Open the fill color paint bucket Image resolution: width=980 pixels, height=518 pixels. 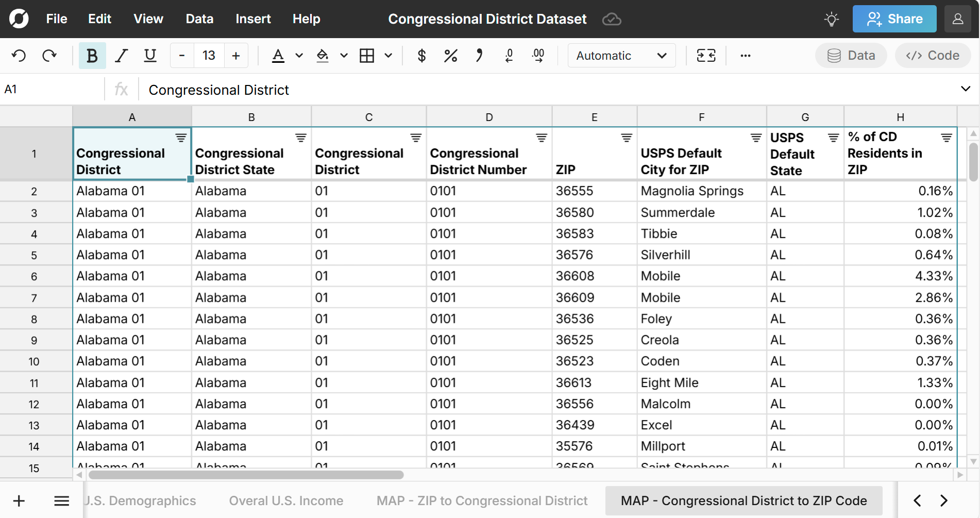(x=323, y=56)
